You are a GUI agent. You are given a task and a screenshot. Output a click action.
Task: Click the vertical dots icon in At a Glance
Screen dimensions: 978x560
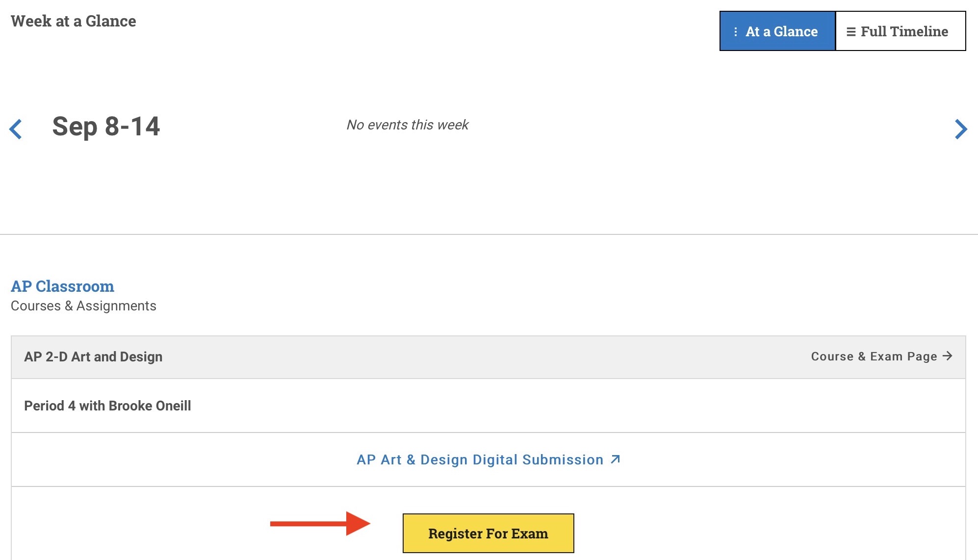coord(735,32)
